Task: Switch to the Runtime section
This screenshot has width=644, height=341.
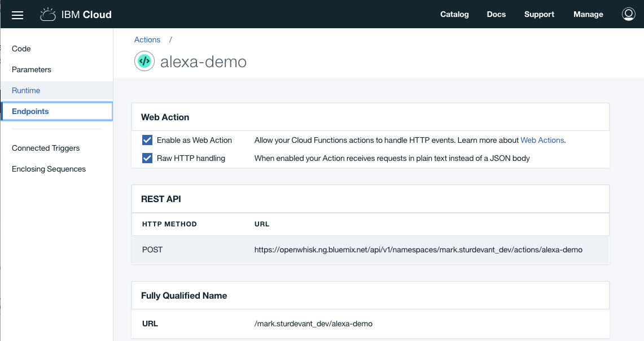Action: (x=57, y=90)
